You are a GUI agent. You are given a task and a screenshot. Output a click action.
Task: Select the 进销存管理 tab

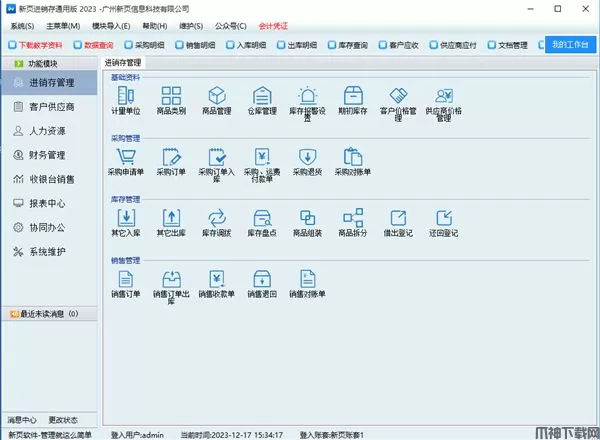(123, 63)
